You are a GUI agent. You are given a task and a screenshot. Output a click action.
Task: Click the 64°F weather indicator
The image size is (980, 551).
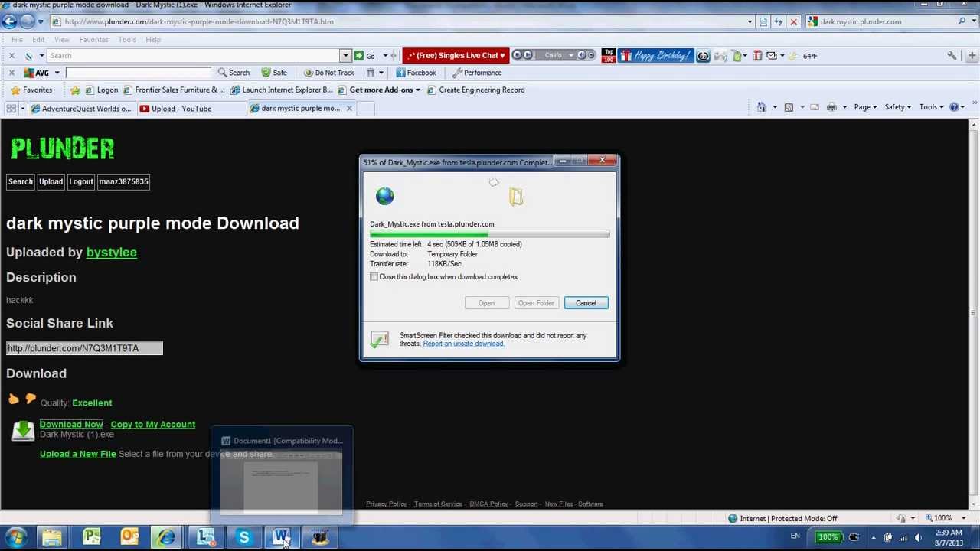pyautogui.click(x=810, y=55)
